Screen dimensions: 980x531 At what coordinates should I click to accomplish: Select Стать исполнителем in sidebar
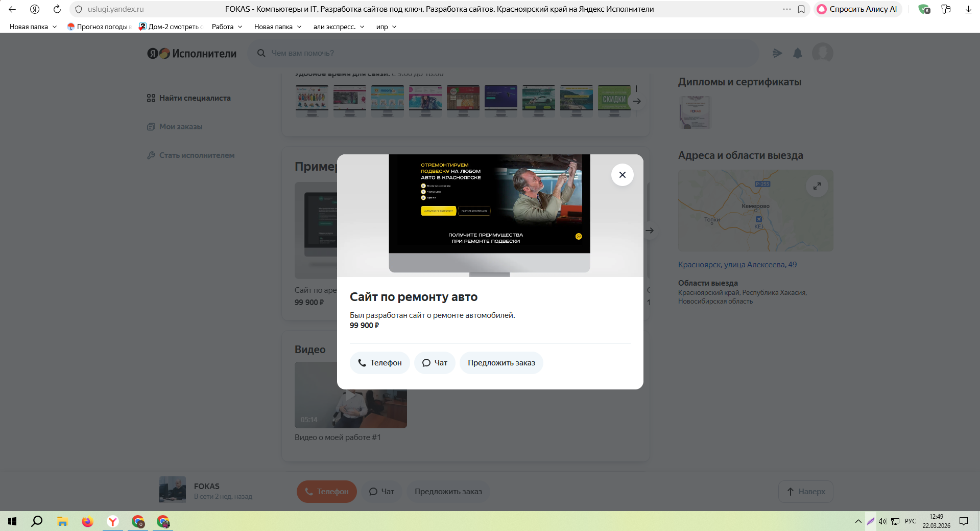(x=190, y=155)
